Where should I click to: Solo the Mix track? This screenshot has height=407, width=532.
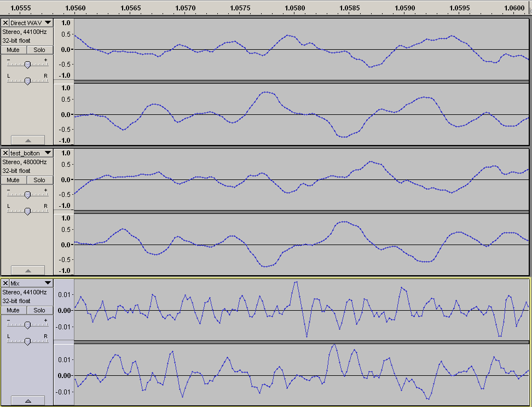point(40,310)
